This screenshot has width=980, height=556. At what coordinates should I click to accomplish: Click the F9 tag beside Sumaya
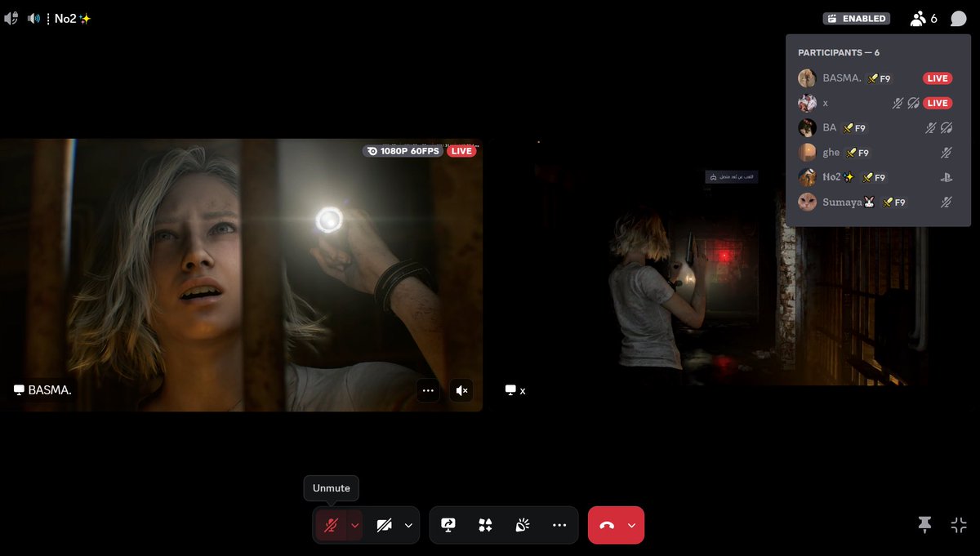coord(893,202)
